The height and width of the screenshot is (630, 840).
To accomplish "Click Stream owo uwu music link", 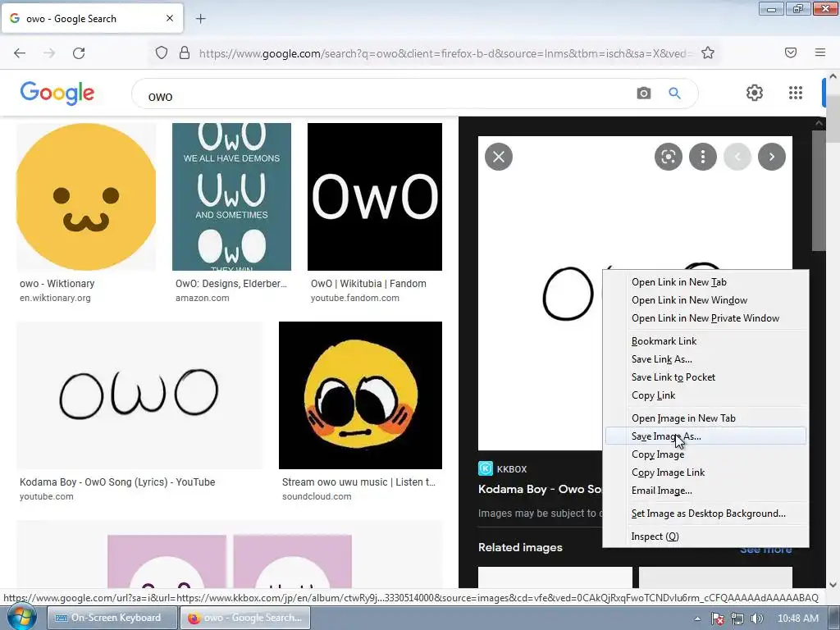I will click(359, 482).
